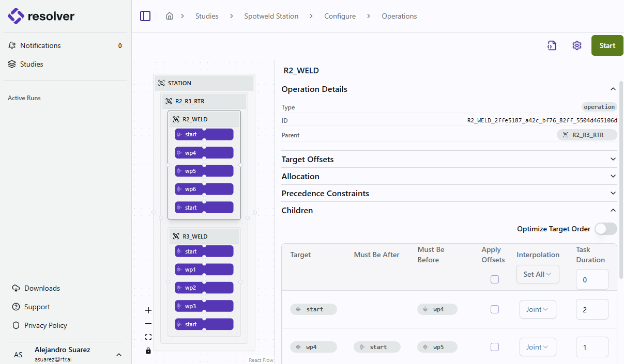Open Privacy Policy link
Viewport: 624px width, 364px height.
(x=45, y=325)
